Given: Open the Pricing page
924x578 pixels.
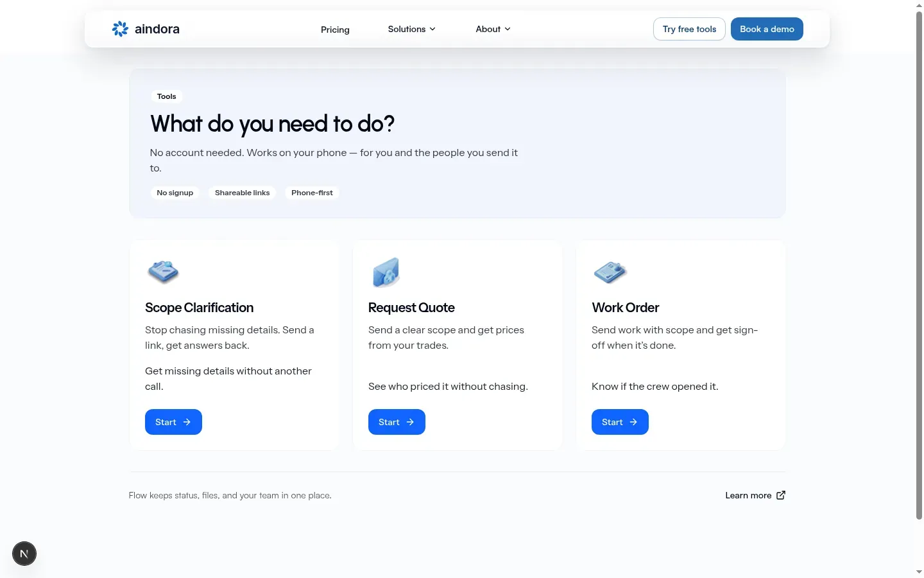Looking at the screenshot, I should (x=335, y=30).
